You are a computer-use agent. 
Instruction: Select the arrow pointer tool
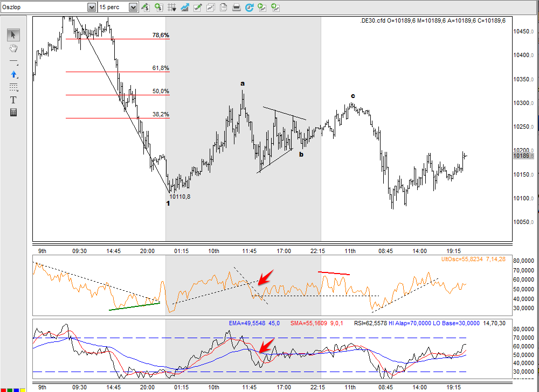[x=13, y=35]
